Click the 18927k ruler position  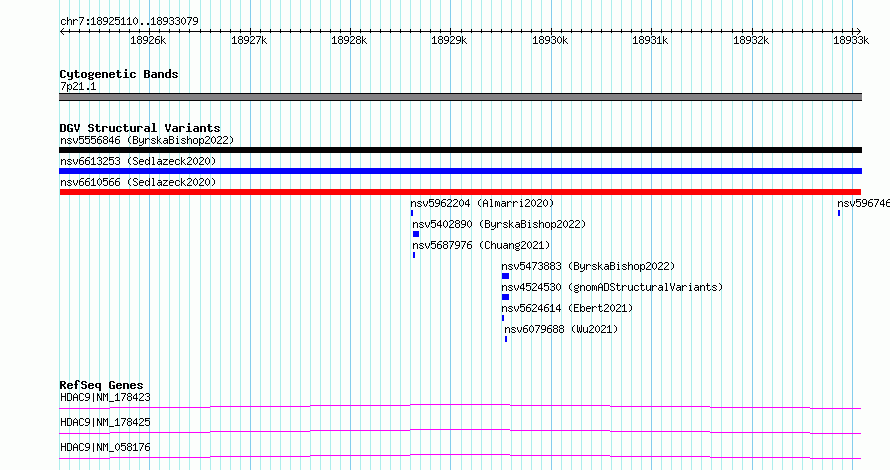(x=249, y=40)
